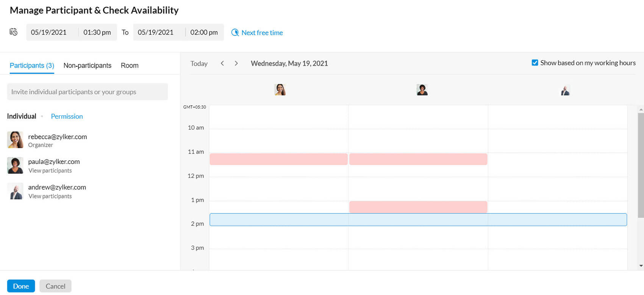
Task: Click View participants under paula@zylker.com
Action: click(x=50, y=171)
